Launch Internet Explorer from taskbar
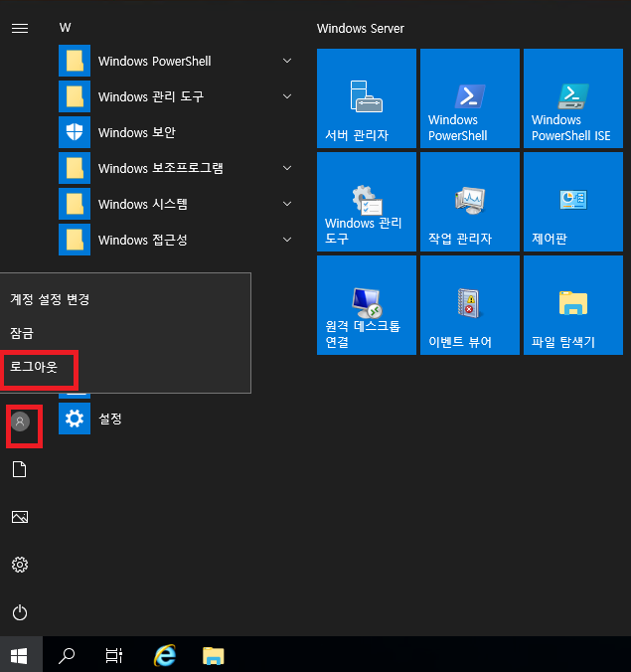This screenshot has width=631, height=672. tap(165, 655)
